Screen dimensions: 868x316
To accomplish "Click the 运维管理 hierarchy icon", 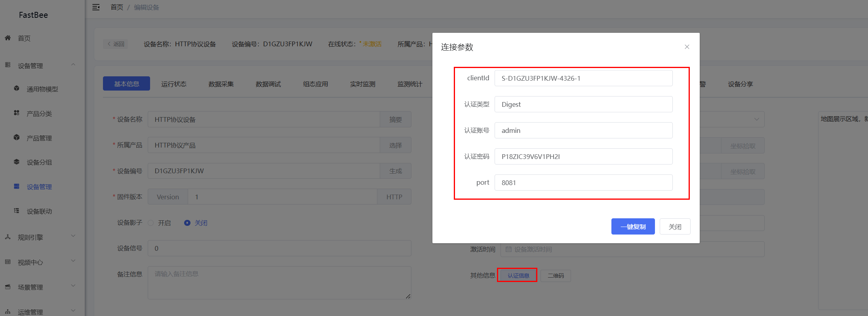I will click(x=8, y=312).
